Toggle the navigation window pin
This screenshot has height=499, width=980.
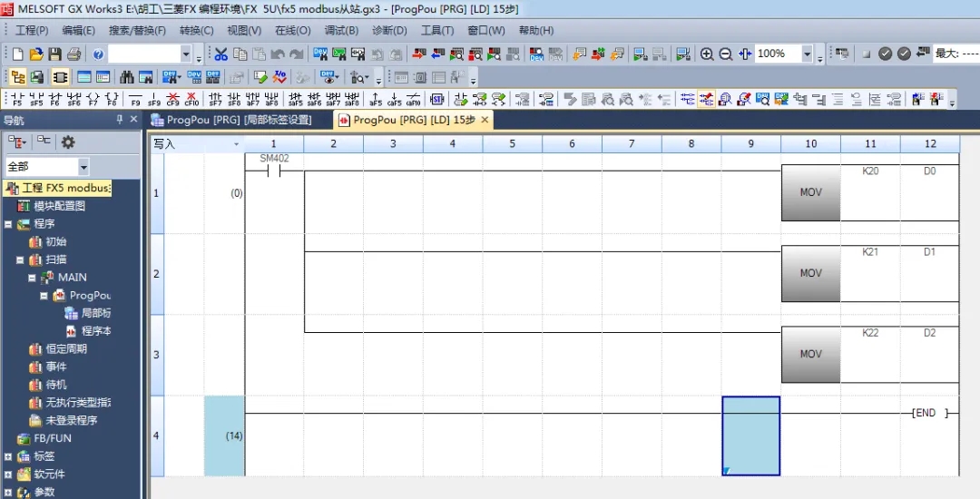pyautogui.click(x=119, y=120)
